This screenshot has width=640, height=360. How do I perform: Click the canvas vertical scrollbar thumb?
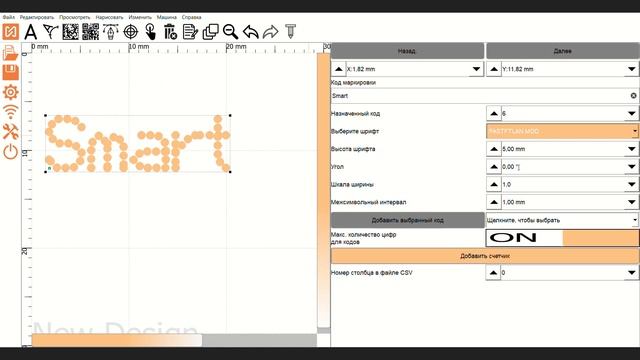(324, 190)
